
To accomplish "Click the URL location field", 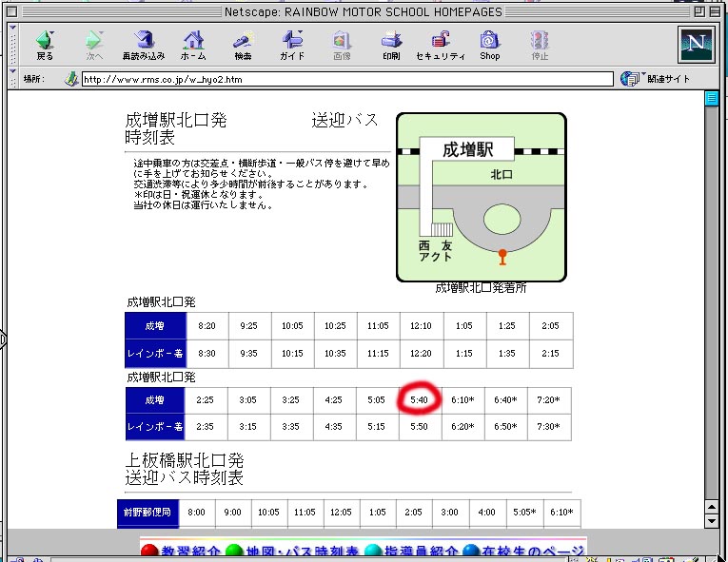I will tap(347, 79).
